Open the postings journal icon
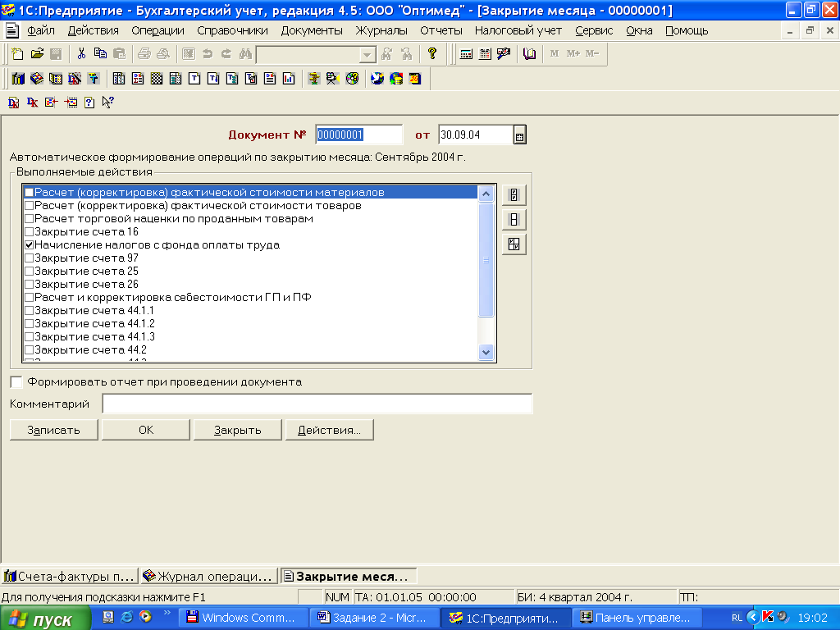This screenshot has width=840, height=630. click(55, 79)
